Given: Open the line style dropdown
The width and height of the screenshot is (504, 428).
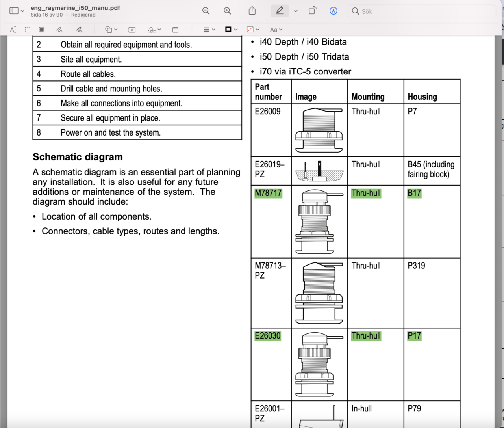Looking at the screenshot, I should pyautogui.click(x=209, y=30).
